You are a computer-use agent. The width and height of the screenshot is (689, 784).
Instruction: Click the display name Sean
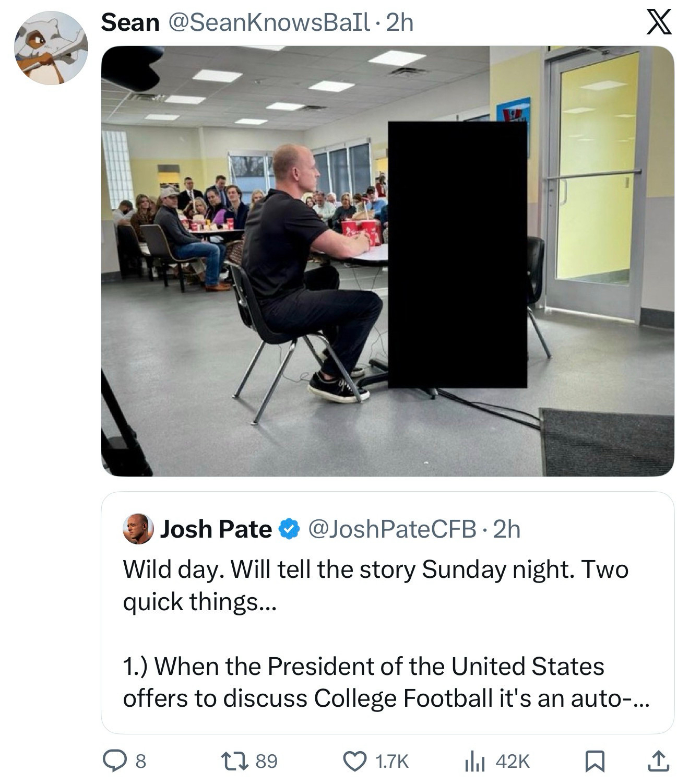pyautogui.click(x=130, y=23)
